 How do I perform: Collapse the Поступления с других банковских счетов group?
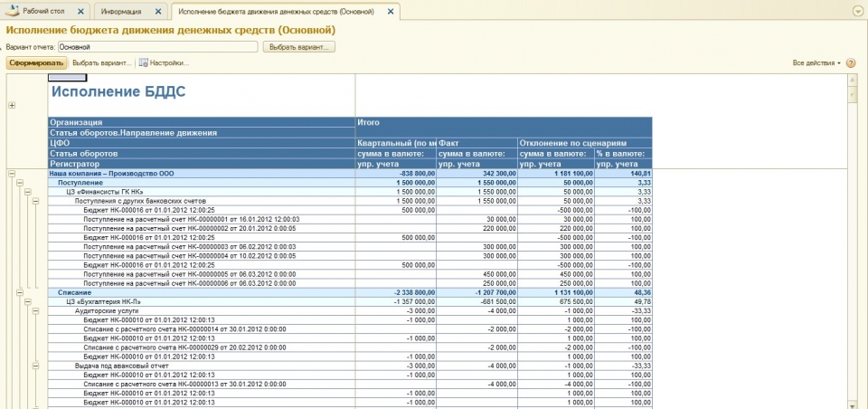click(36, 201)
